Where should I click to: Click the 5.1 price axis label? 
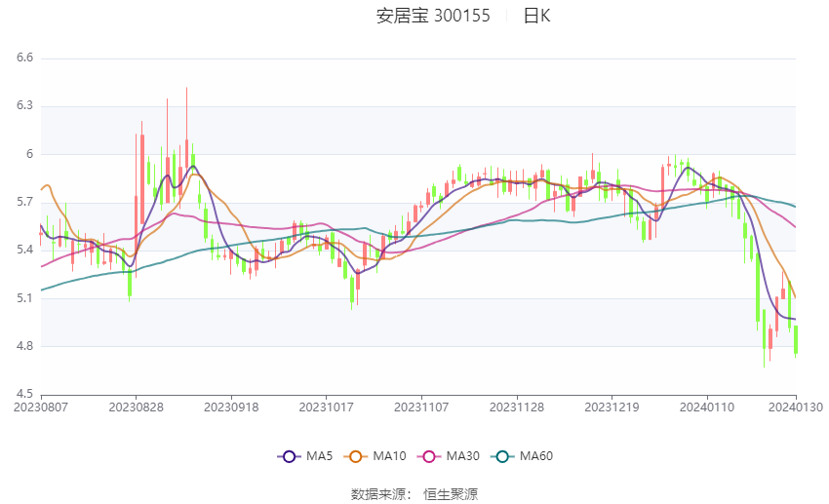pyautogui.click(x=24, y=298)
